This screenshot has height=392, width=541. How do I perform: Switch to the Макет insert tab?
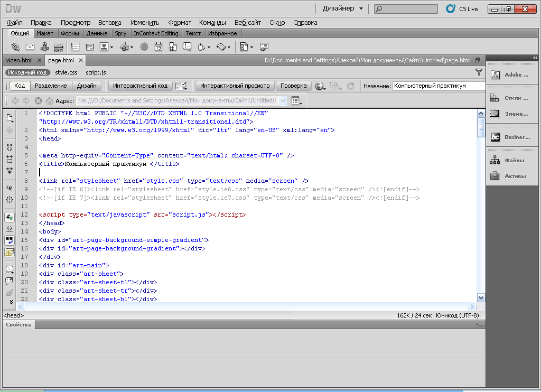45,33
